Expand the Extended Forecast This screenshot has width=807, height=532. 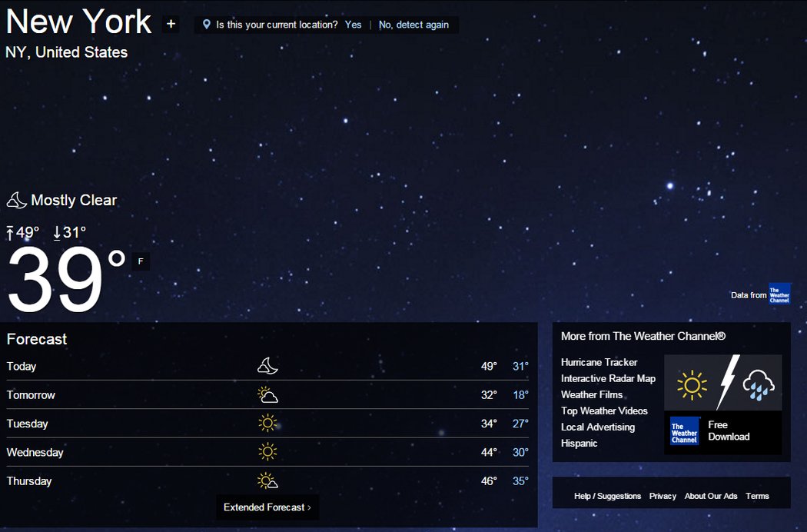click(267, 507)
